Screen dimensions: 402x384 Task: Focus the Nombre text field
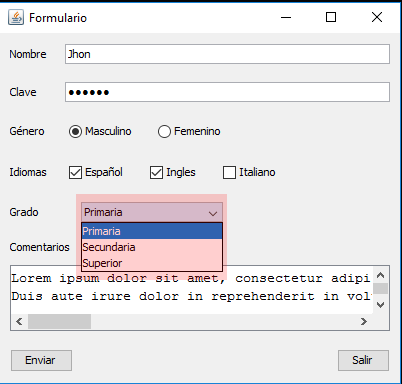point(227,54)
